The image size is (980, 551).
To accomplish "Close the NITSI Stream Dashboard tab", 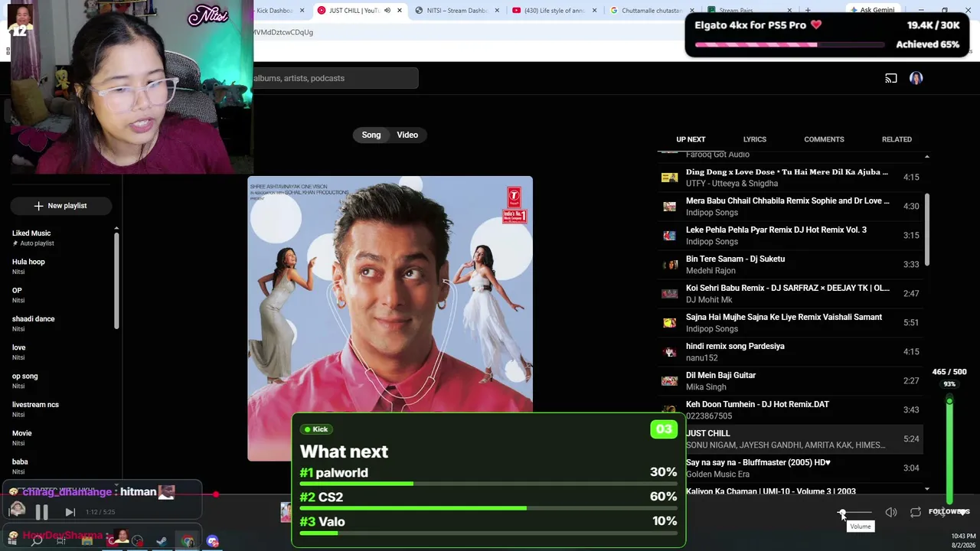I will (x=498, y=11).
